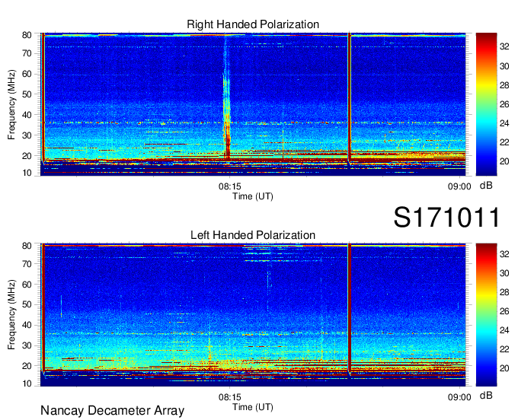Click the "Right Handed Polarization" plot title
This screenshot has height=420, width=518.
[253, 24]
